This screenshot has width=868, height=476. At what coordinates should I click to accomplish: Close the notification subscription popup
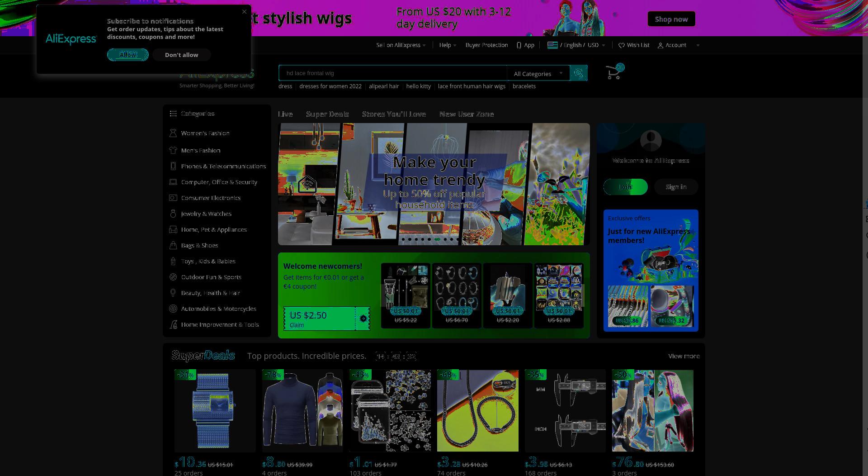[x=244, y=12]
